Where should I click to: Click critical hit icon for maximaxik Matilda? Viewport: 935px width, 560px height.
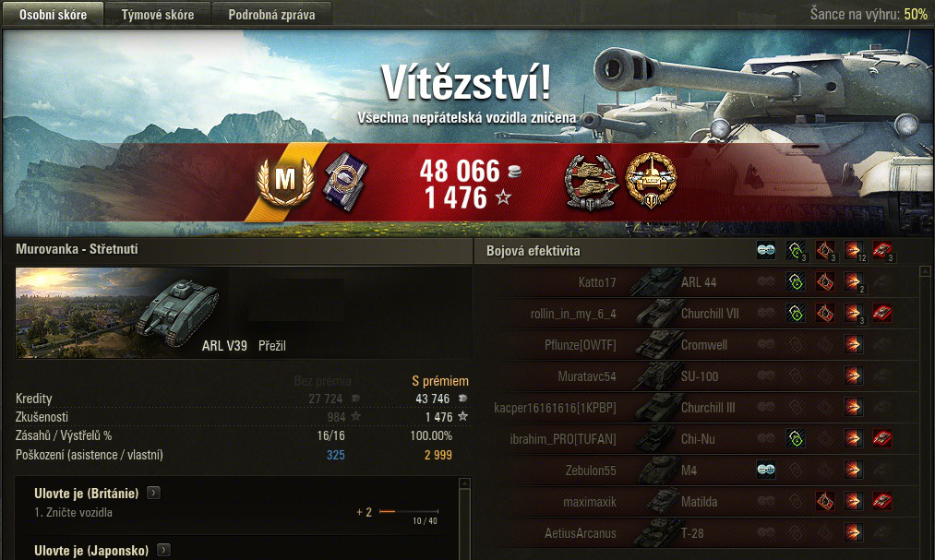[825, 501]
